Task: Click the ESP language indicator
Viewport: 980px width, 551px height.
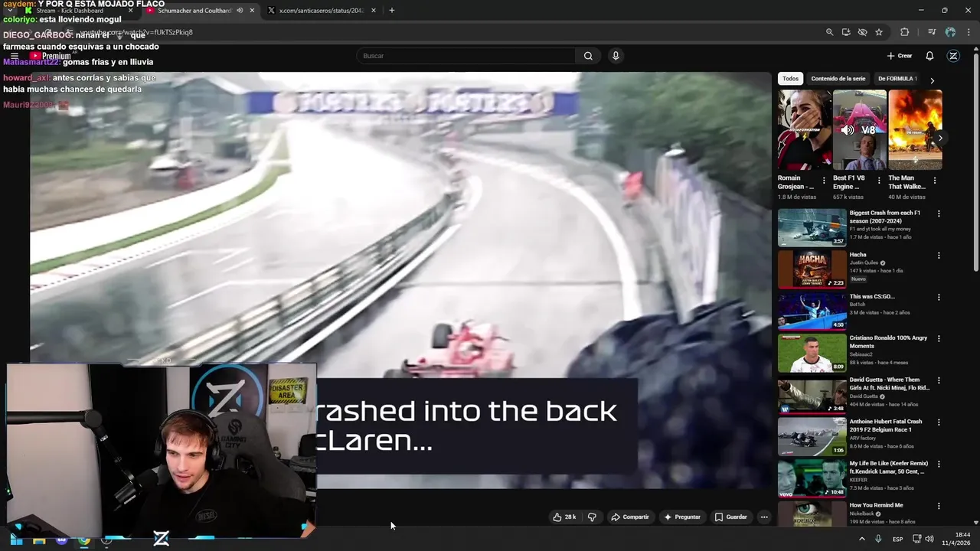Action: [897, 540]
